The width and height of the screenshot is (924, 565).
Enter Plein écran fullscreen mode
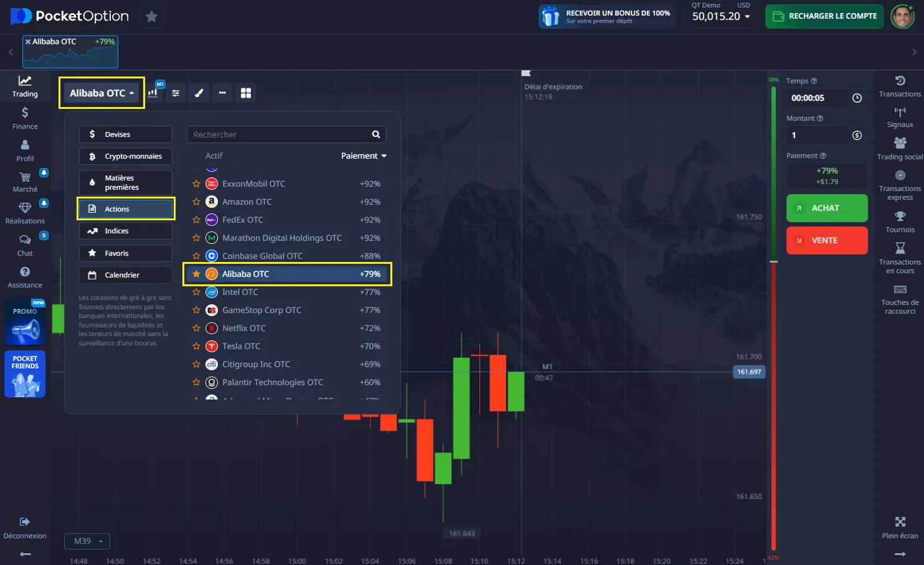900,527
